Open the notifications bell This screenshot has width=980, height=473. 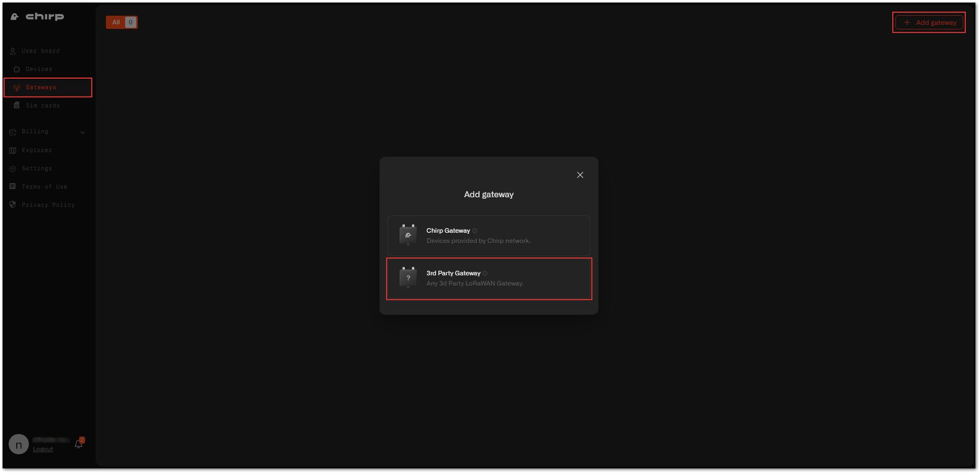(x=79, y=444)
